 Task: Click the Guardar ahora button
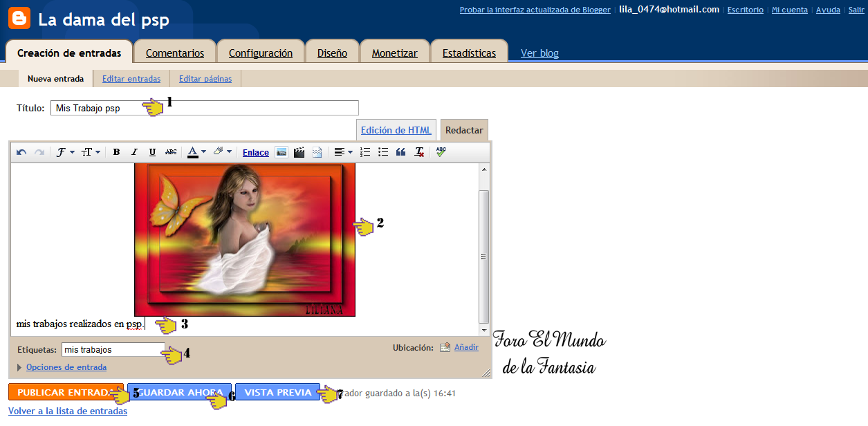(x=179, y=392)
